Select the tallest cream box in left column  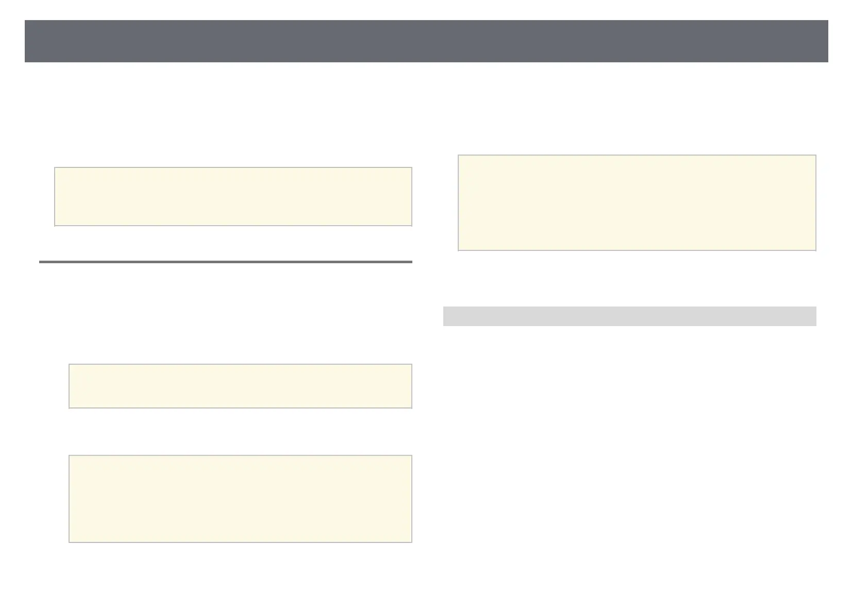click(240, 499)
